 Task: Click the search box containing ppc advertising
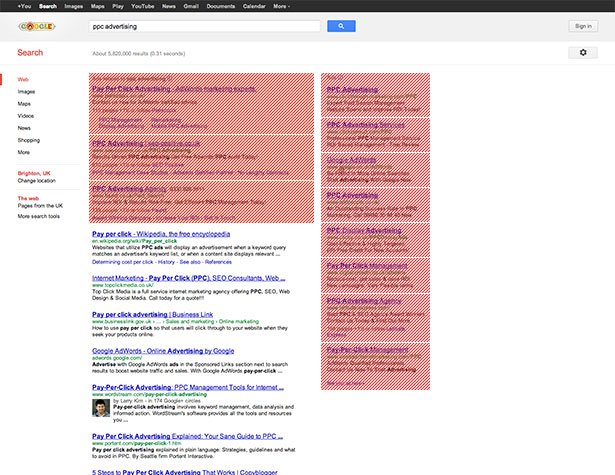204,26
